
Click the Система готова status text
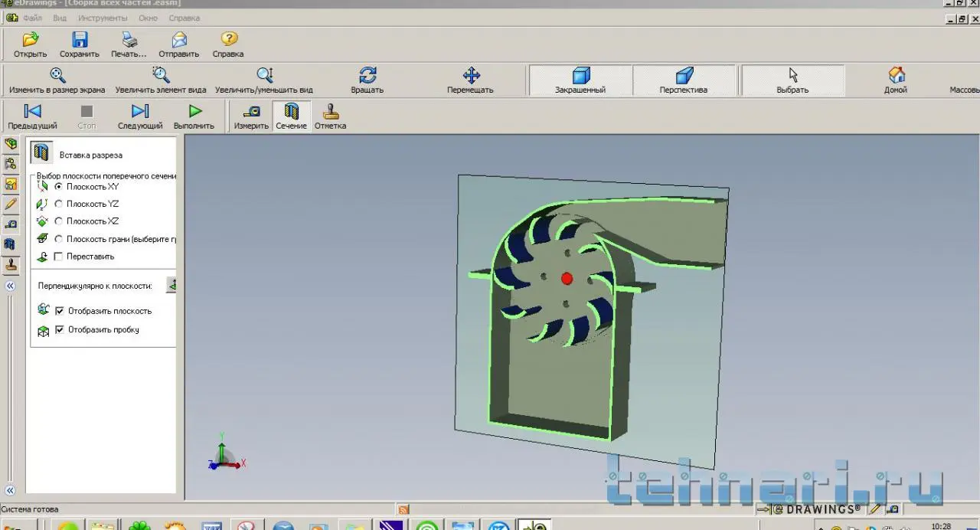pyautogui.click(x=29, y=509)
